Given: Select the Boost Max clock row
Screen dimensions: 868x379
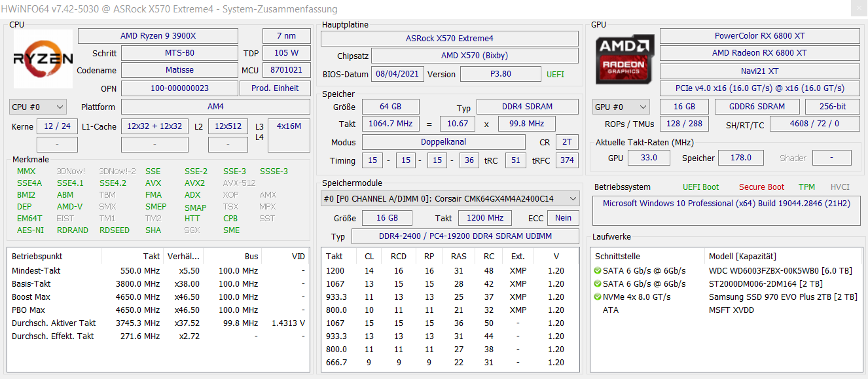Looking at the screenshot, I should click(158, 297).
